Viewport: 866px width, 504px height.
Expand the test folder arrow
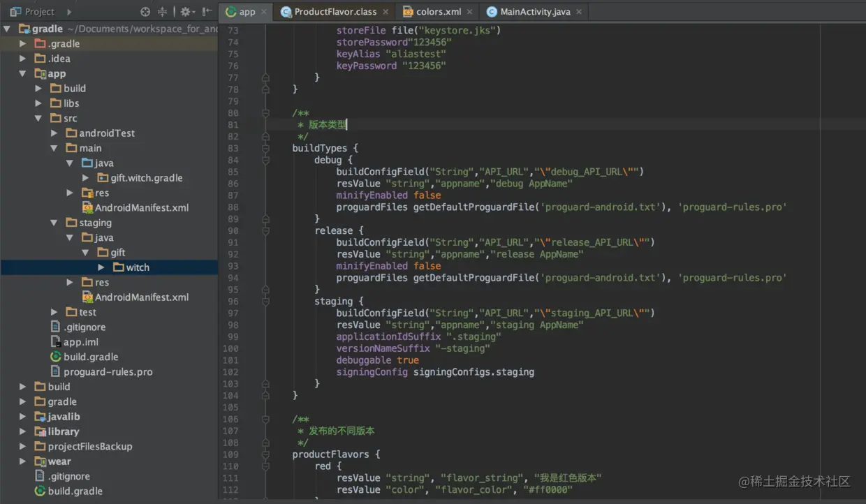pos(54,312)
